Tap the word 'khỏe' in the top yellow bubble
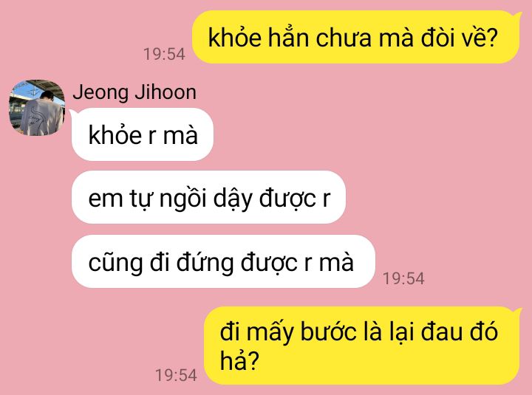This screenshot has width=532, height=395. (x=234, y=38)
